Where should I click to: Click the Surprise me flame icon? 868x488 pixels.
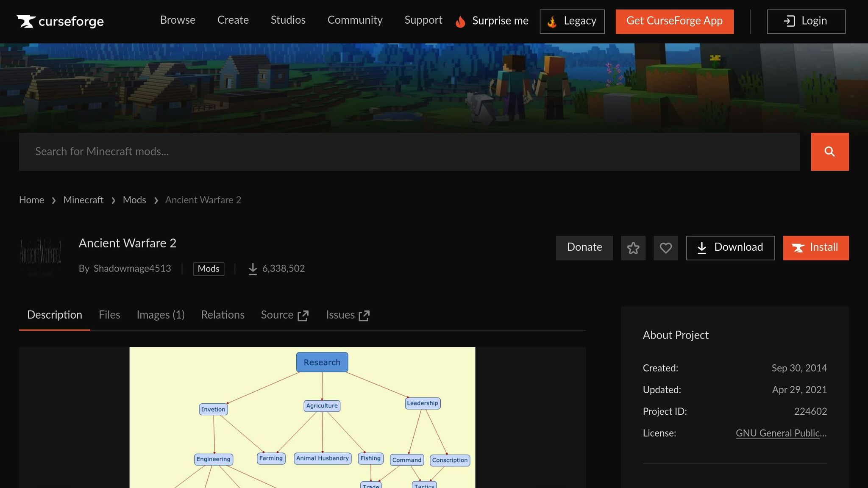tap(460, 21)
